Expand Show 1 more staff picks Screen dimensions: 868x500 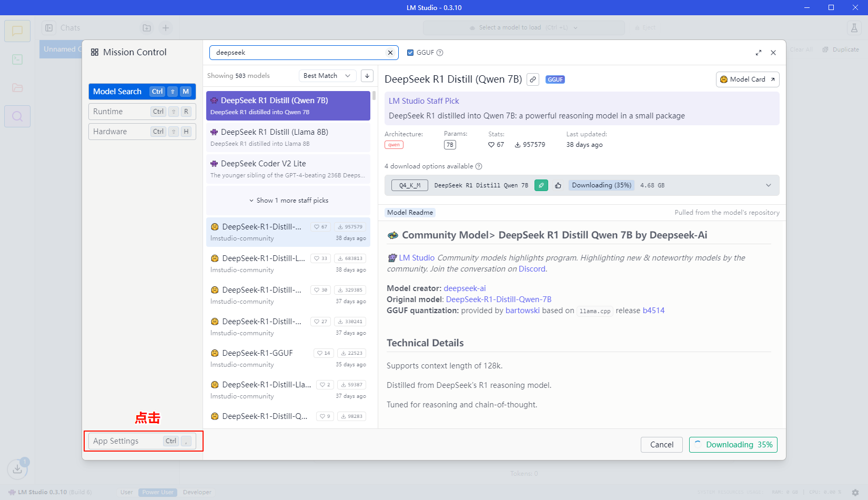[x=288, y=201]
